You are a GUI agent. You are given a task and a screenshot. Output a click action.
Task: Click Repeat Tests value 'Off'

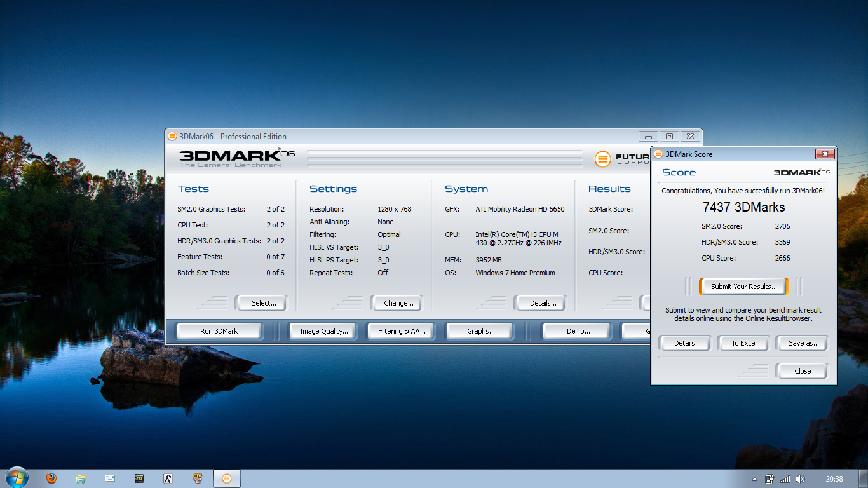click(383, 273)
